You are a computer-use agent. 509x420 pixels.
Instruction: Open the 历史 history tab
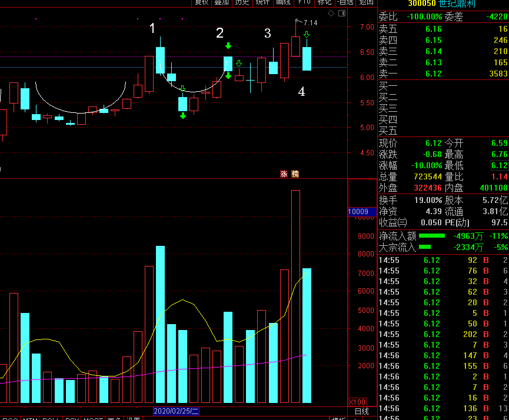[242, 2]
